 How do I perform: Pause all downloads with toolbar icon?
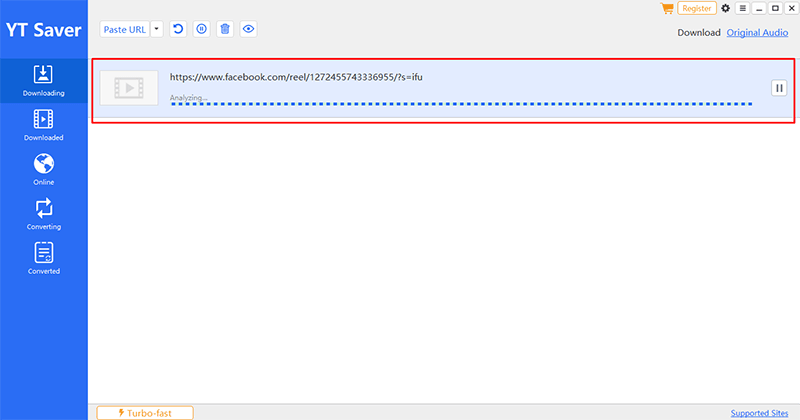click(202, 29)
